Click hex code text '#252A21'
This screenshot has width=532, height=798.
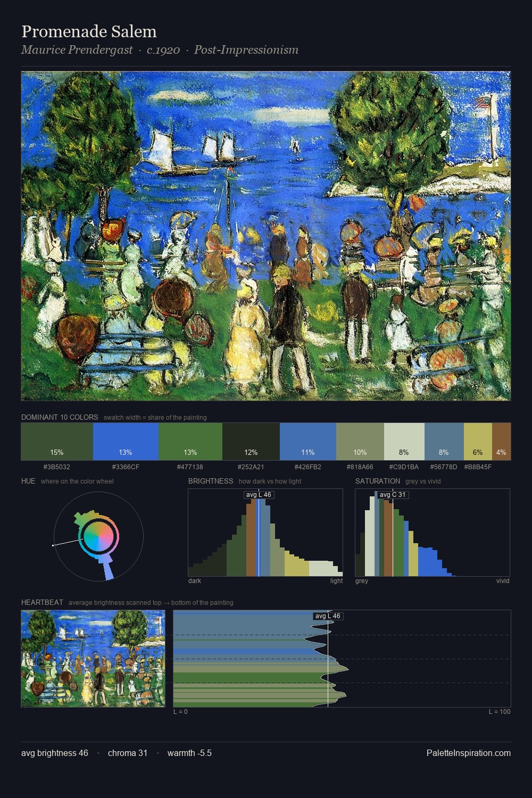[x=251, y=467]
